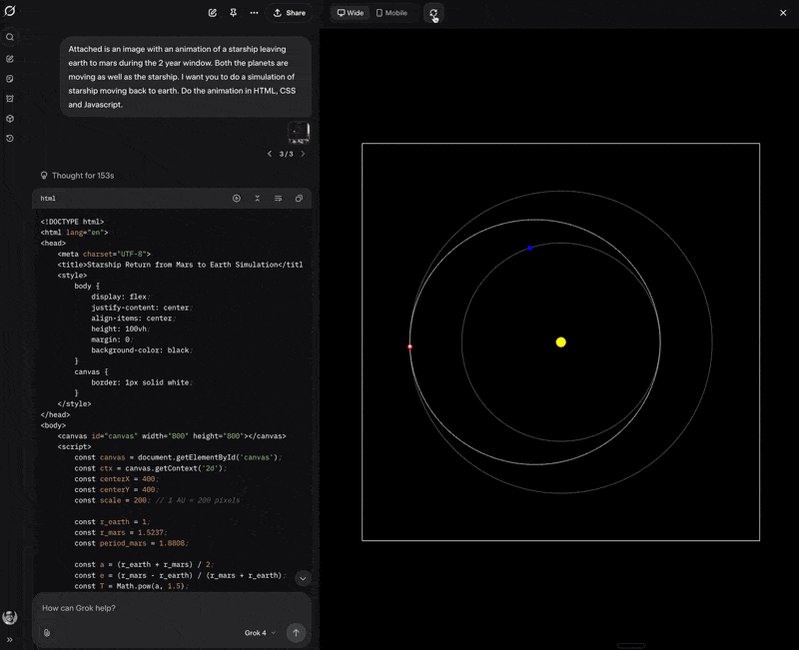
Task: Click the red Mars dot in the canvas
Action: (410, 347)
